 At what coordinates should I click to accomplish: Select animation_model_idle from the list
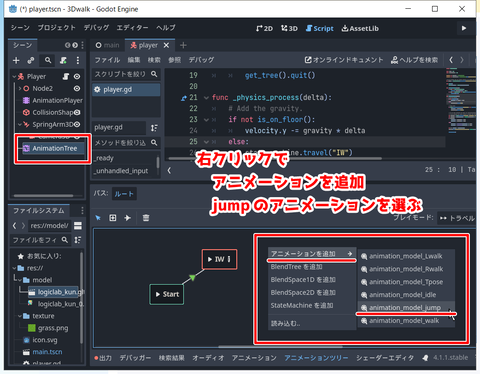point(406,295)
